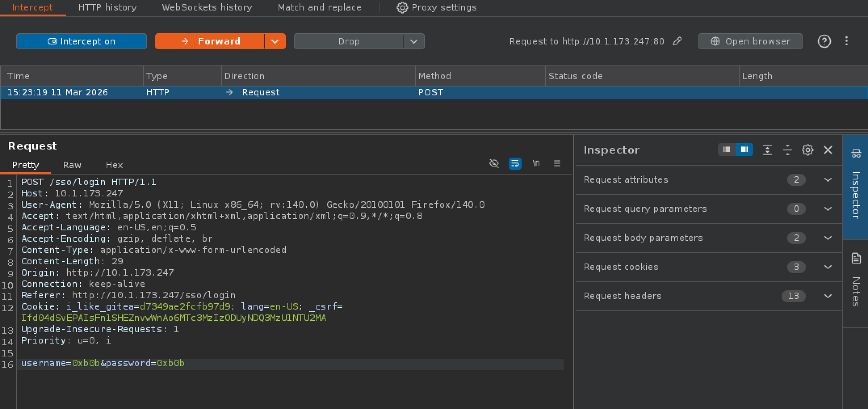This screenshot has width=868, height=409.
Task: Expand the Request cookies section
Action: 828,267
